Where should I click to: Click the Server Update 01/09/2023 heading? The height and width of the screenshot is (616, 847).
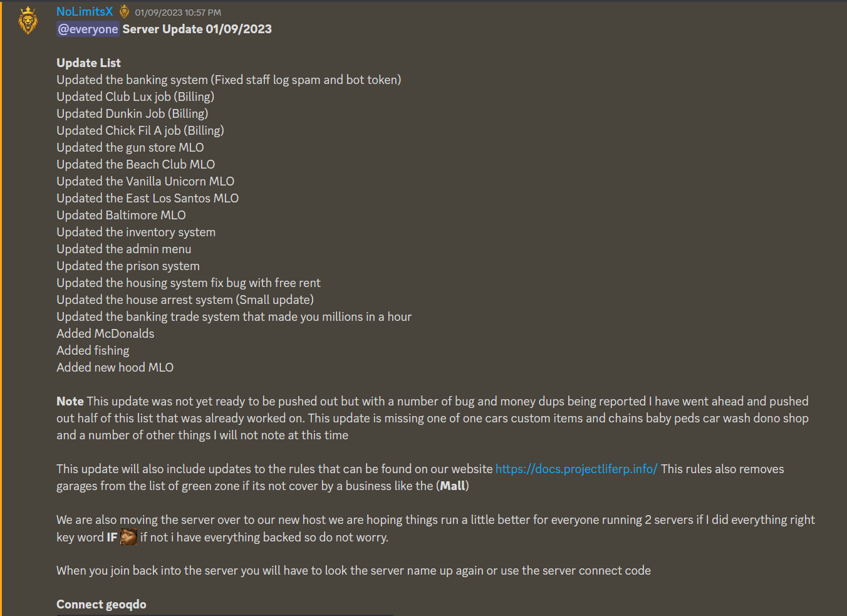click(197, 29)
